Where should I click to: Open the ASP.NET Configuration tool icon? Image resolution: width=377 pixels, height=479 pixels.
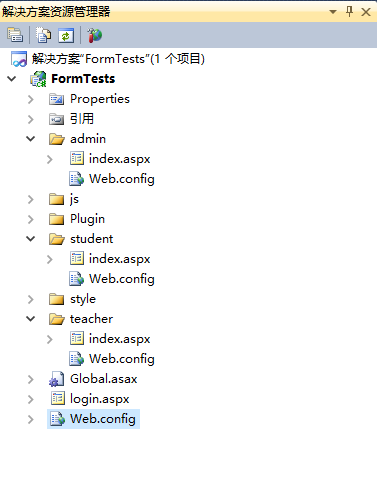(94, 35)
